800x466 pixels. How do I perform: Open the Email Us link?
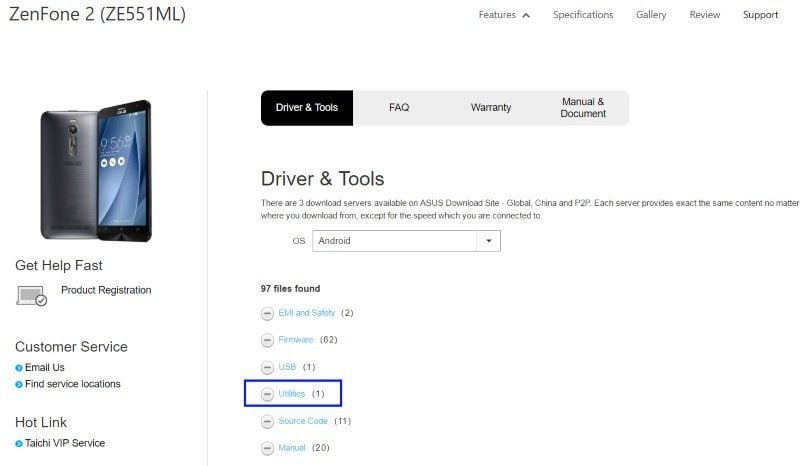[x=45, y=367]
